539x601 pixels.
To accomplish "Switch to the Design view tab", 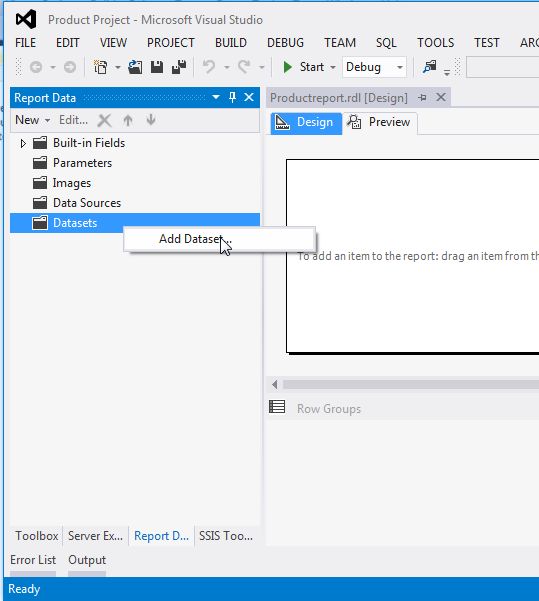I will coord(306,122).
